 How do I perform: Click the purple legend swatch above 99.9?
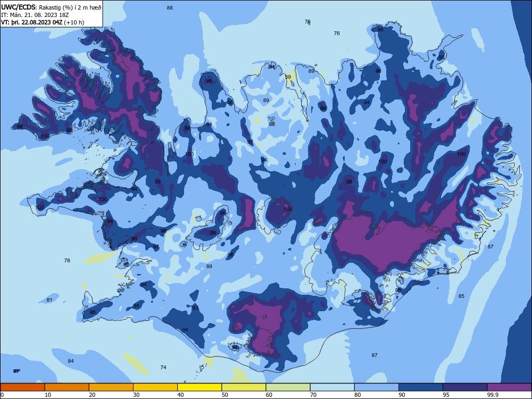tap(509, 387)
